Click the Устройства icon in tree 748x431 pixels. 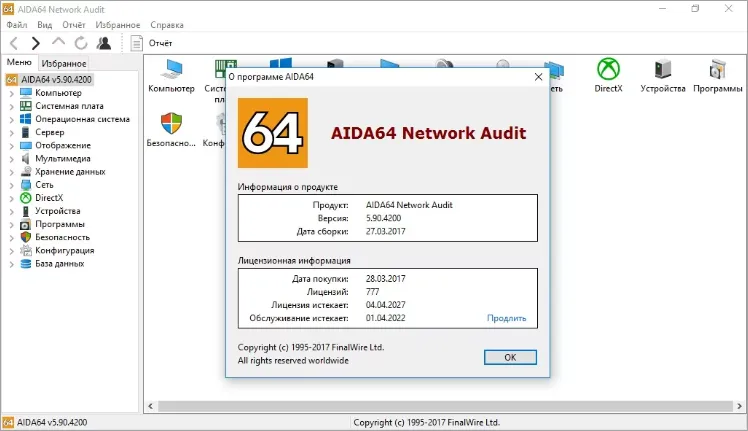(26, 211)
